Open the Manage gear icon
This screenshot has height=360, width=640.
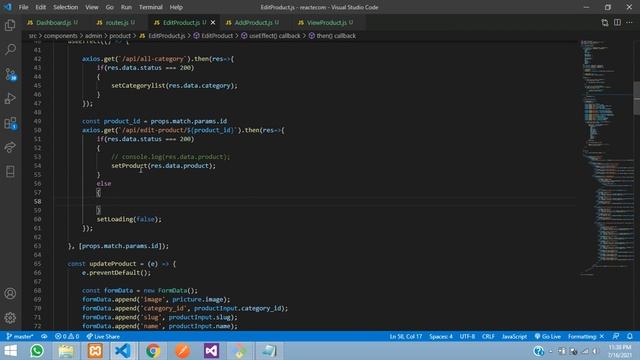[x=10, y=318]
